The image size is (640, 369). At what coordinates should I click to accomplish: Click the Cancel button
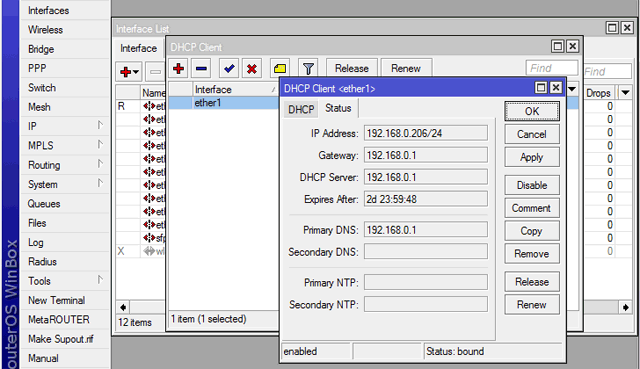point(532,134)
